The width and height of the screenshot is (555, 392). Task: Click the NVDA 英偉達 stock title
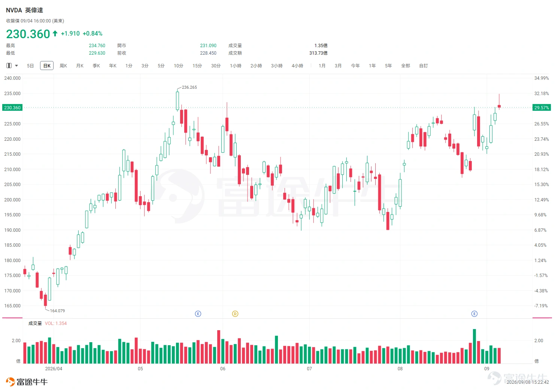[x=25, y=10]
